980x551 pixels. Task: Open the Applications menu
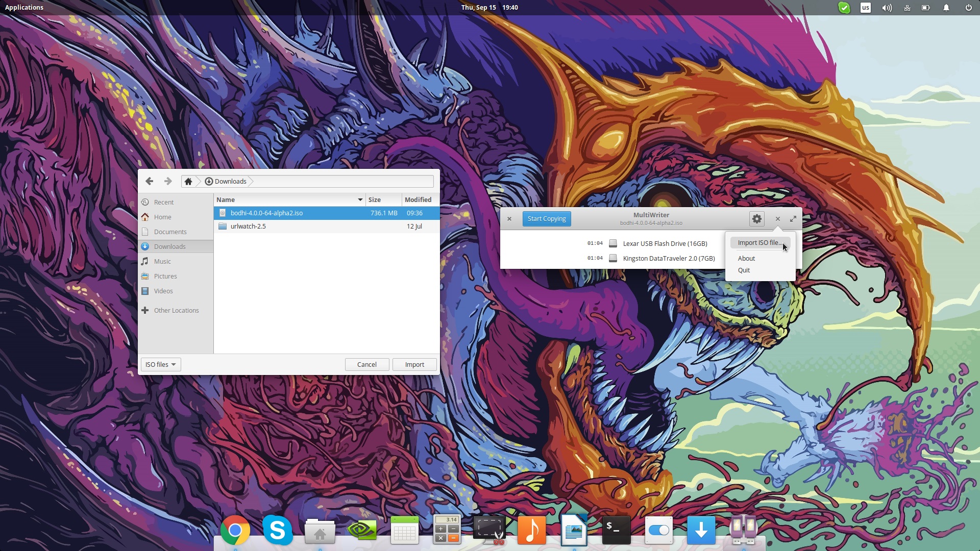pos(24,7)
